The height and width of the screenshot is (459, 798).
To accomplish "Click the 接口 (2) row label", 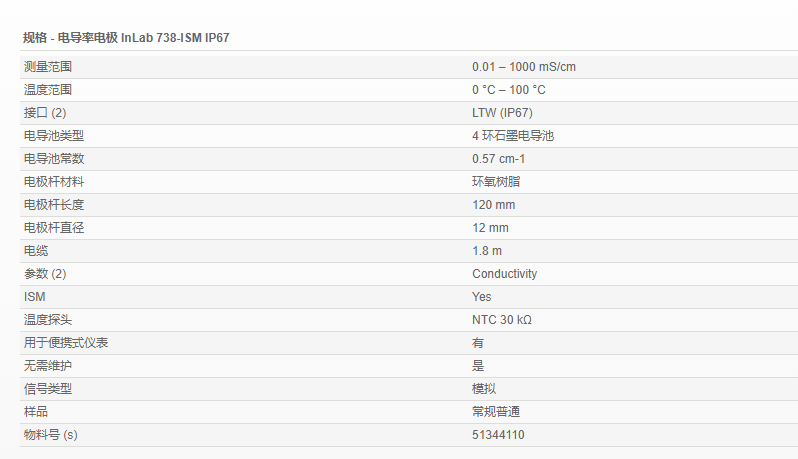I will coord(45,113).
